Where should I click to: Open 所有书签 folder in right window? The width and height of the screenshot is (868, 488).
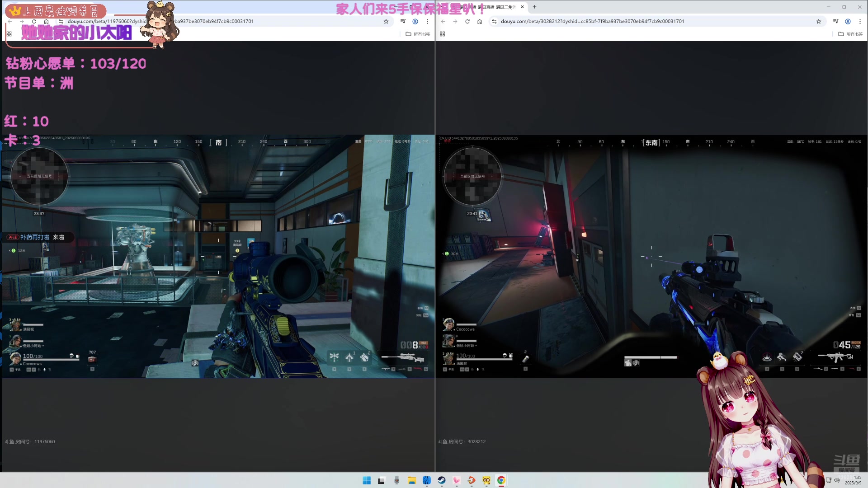point(850,34)
